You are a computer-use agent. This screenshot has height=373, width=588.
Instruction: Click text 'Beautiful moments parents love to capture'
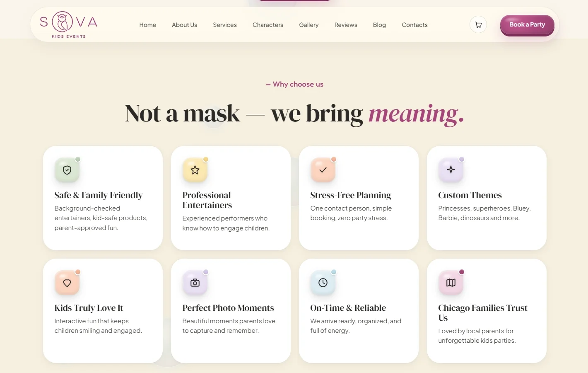(229, 326)
